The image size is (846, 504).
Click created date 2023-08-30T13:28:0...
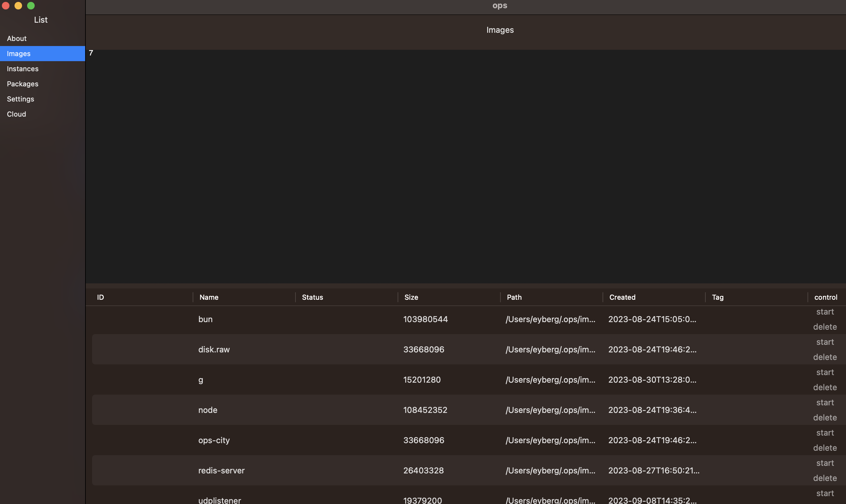(x=652, y=380)
